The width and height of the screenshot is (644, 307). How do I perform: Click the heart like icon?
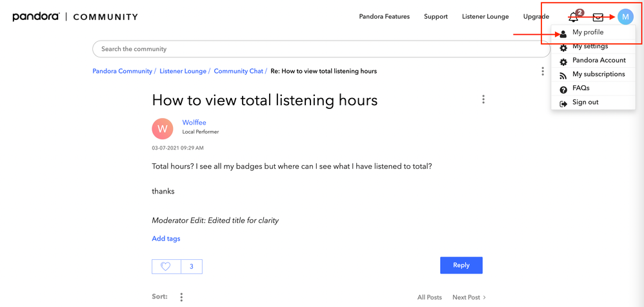(x=166, y=266)
